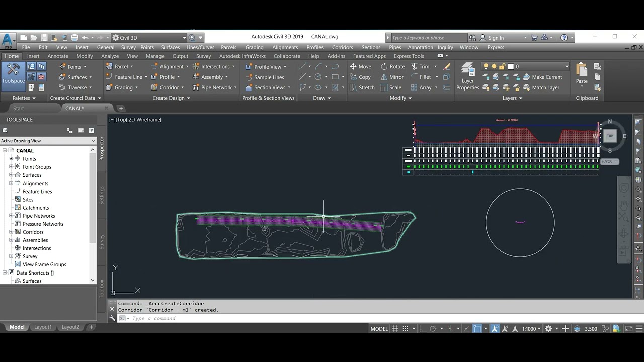Open the Toolspace palette button
Image resolution: width=644 pixels, height=362 pixels.
(13, 73)
